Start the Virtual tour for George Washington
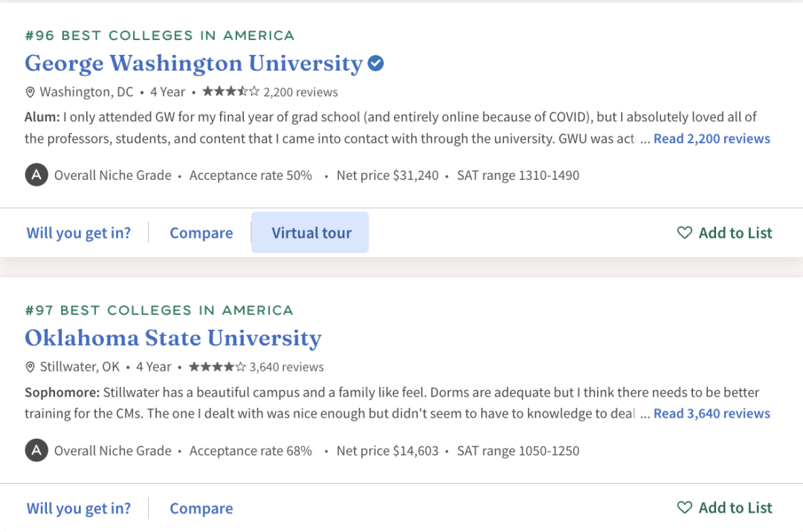This screenshot has width=803, height=532. coord(311,233)
